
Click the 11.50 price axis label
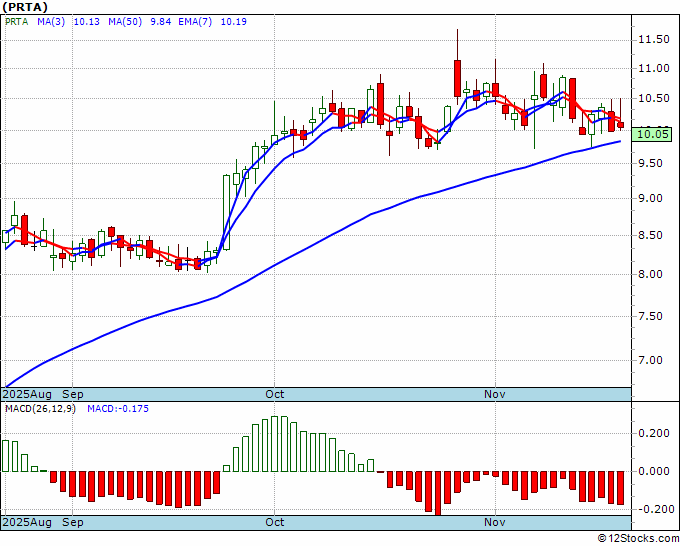pyautogui.click(x=654, y=40)
